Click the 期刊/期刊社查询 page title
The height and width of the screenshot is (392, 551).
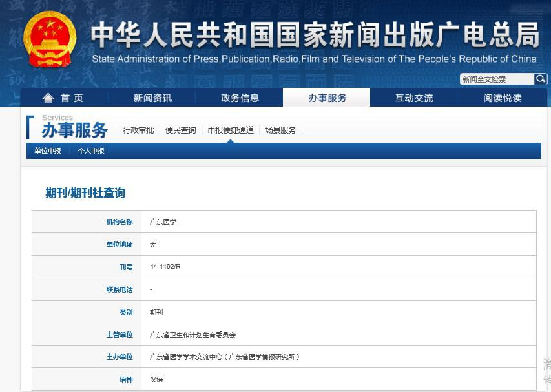tap(85, 193)
